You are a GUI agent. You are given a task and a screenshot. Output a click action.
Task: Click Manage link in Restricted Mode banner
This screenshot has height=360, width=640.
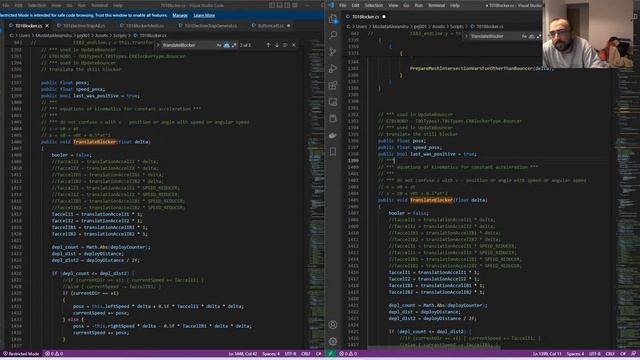click(x=180, y=15)
